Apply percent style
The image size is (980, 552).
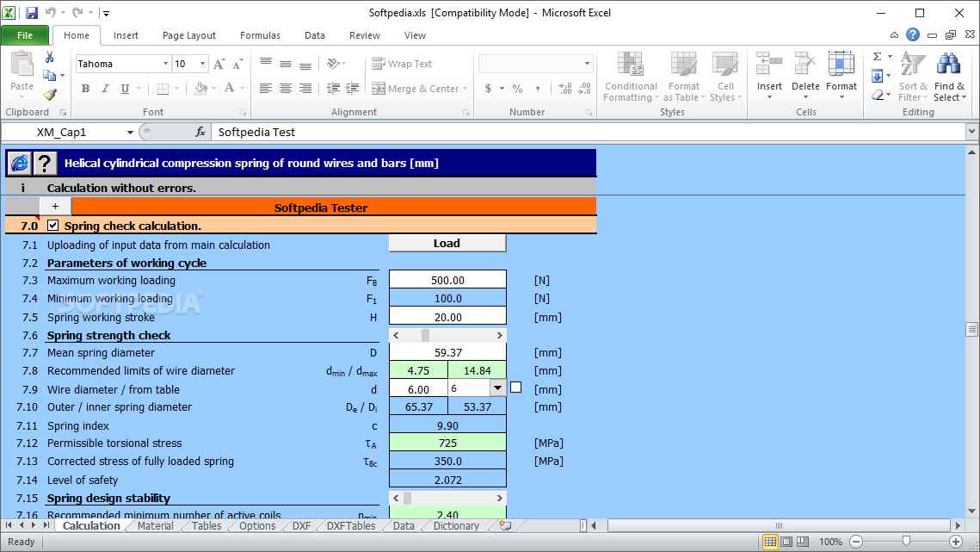(x=517, y=89)
